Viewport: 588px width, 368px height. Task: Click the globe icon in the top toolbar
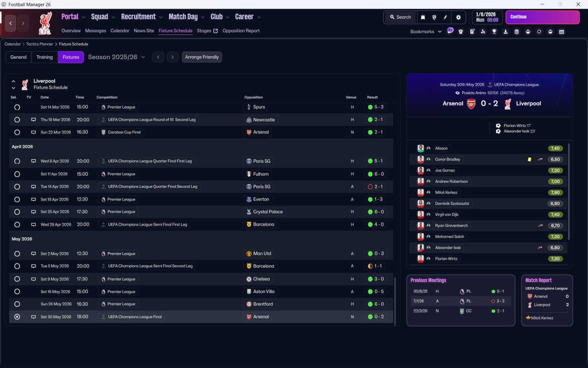[434, 17]
